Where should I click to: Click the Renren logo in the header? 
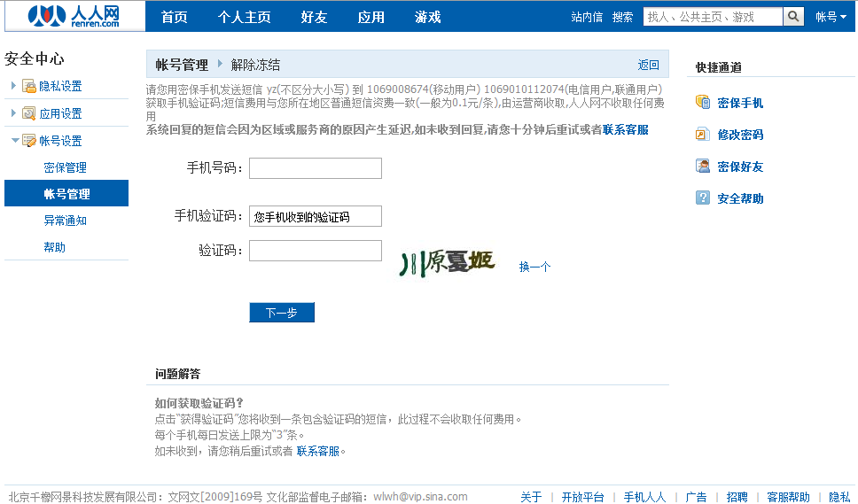(x=73, y=16)
